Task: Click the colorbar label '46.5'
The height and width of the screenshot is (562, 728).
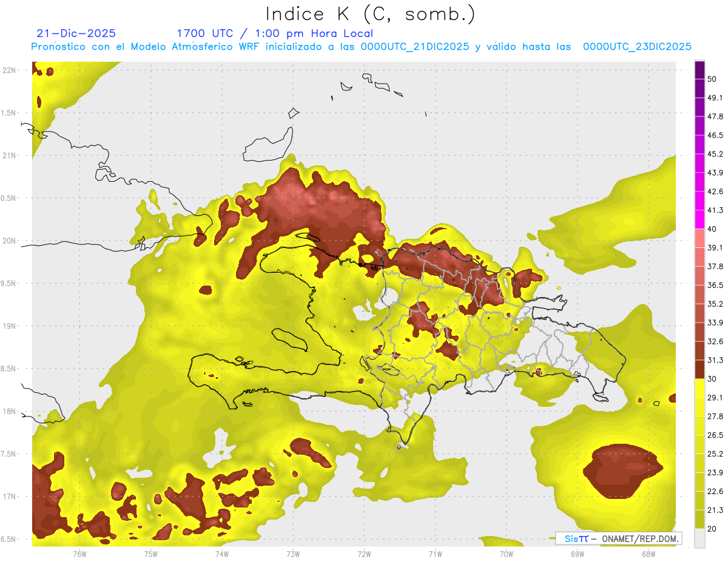Action: 715,135
